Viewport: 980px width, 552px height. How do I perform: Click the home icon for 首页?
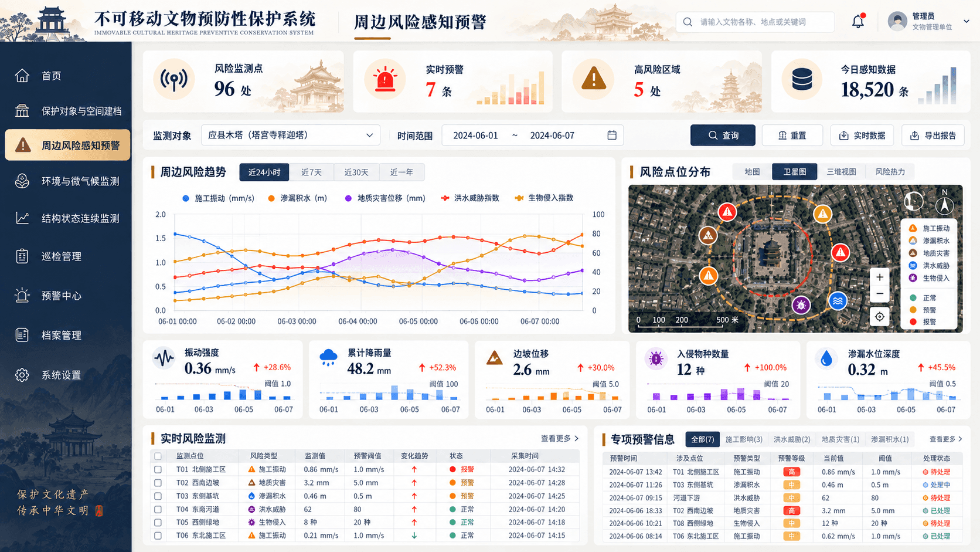pos(22,75)
